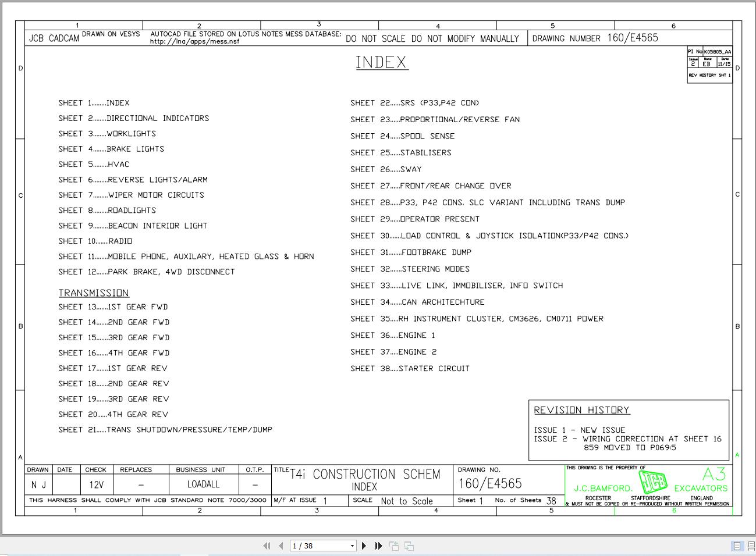Click the TRANSMISSION heading in the index
The width and height of the screenshot is (756, 556).
coord(94,293)
